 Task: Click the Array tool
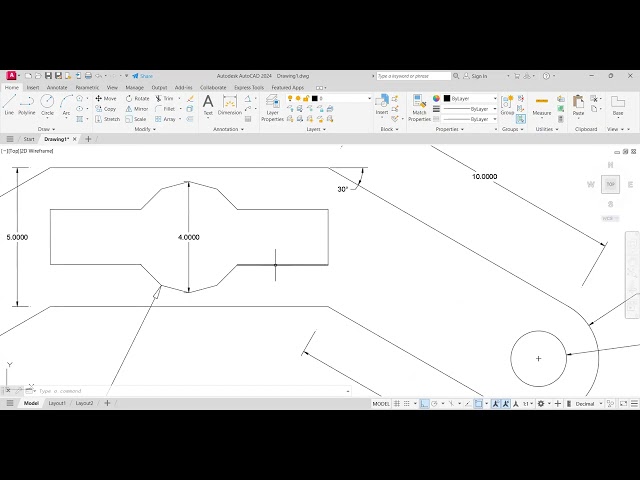165,119
